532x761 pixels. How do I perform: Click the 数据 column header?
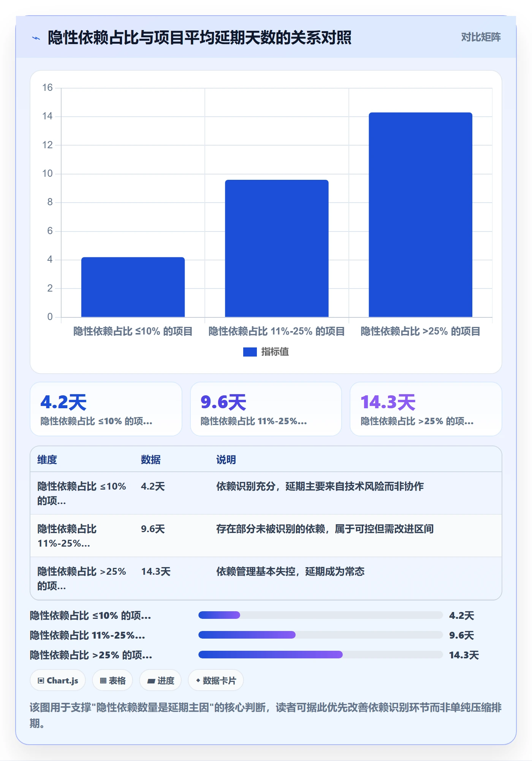[x=151, y=460]
